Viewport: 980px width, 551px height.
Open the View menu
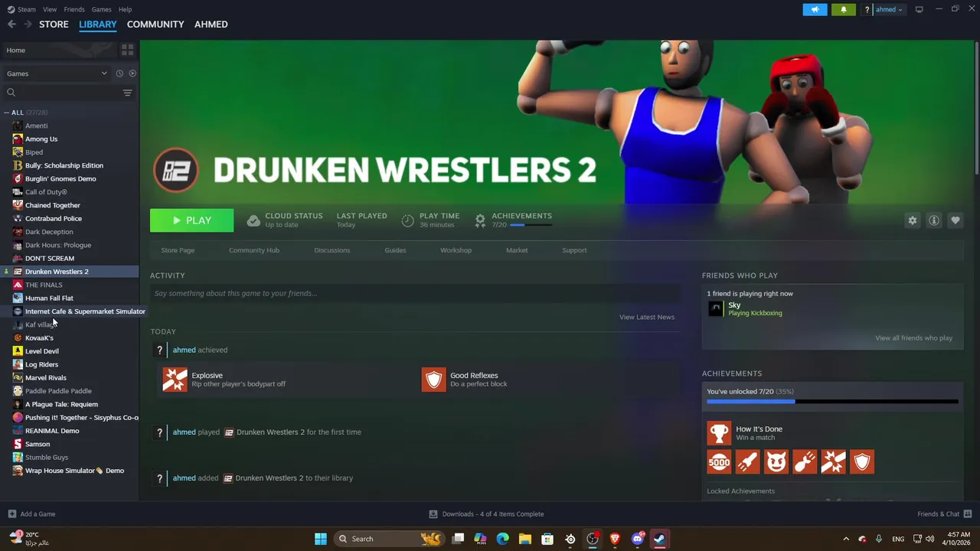pyautogui.click(x=50, y=9)
